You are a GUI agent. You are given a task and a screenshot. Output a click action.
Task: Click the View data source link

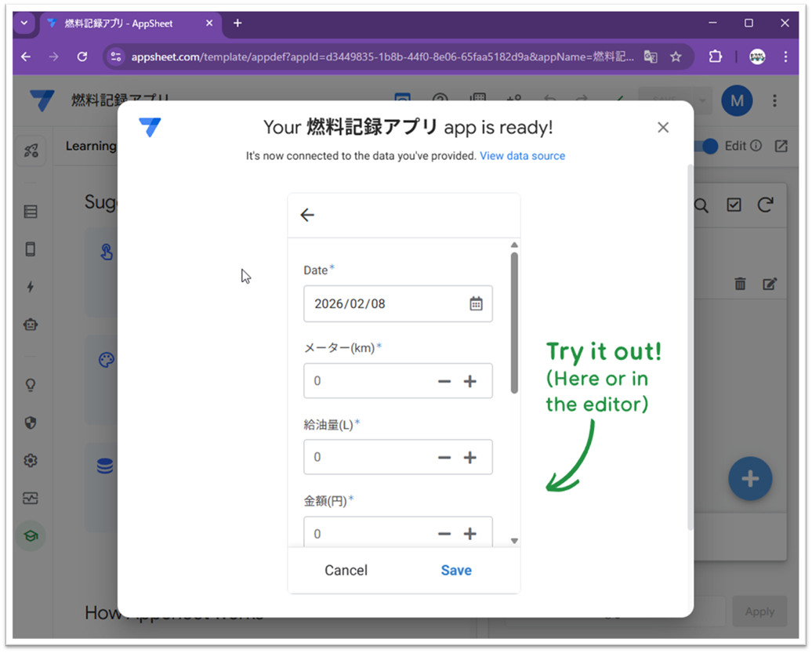coord(522,156)
